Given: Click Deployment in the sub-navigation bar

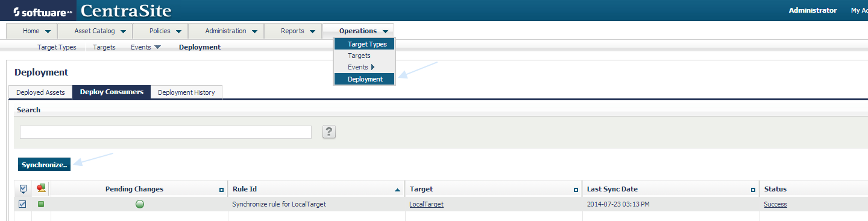Looking at the screenshot, I should (x=200, y=47).
